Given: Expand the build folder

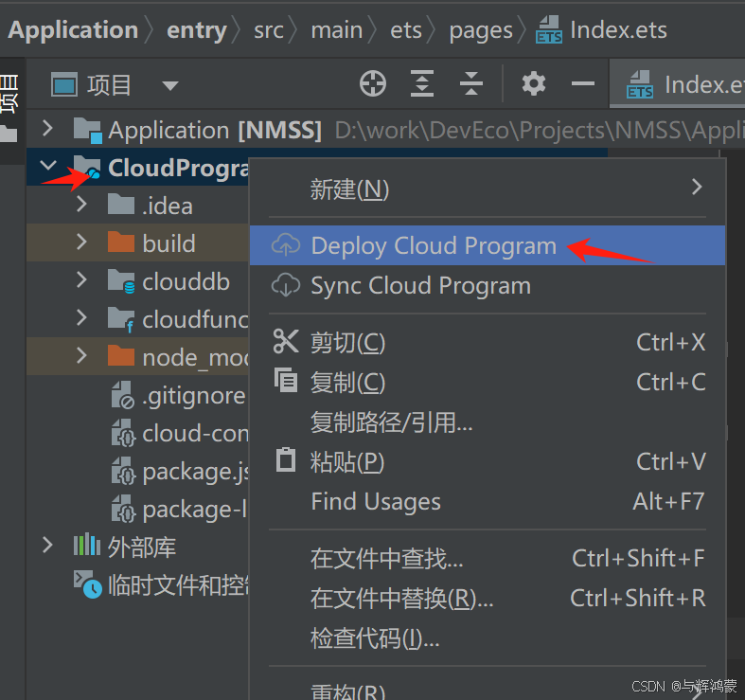Looking at the screenshot, I should pos(81,242).
